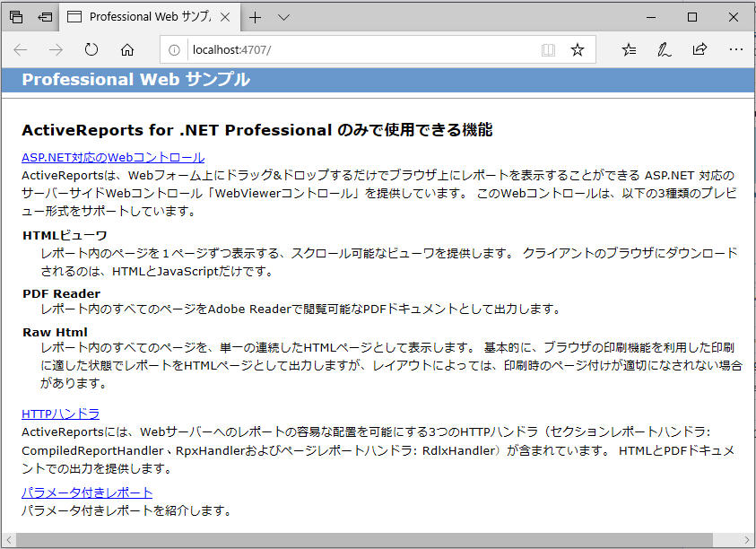
Task: Open the browser home page
Action: coord(126,50)
